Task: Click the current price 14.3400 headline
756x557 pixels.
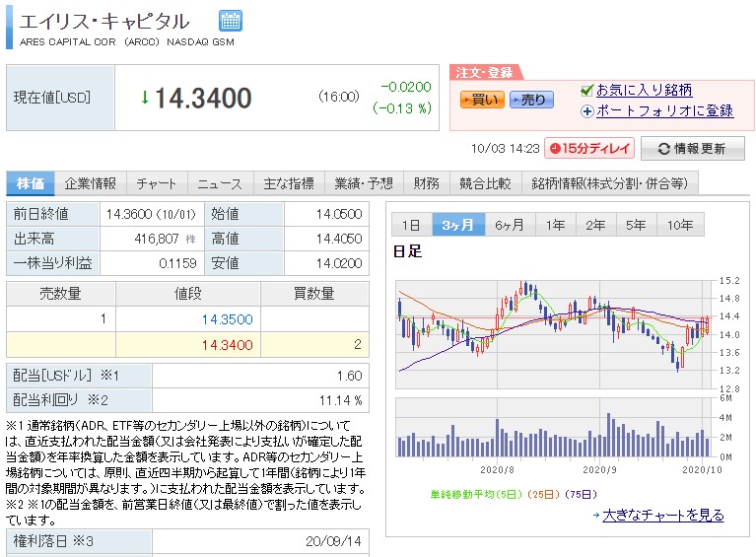Action: pos(203,98)
